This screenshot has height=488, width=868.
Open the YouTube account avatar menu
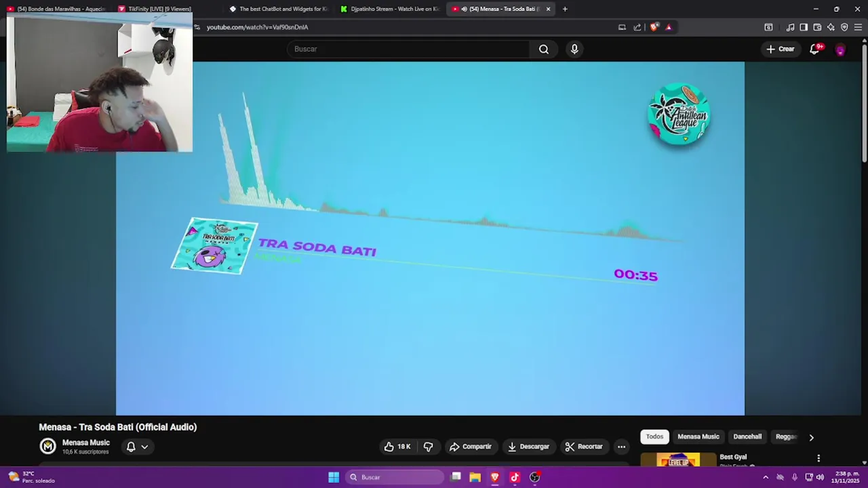click(x=840, y=49)
